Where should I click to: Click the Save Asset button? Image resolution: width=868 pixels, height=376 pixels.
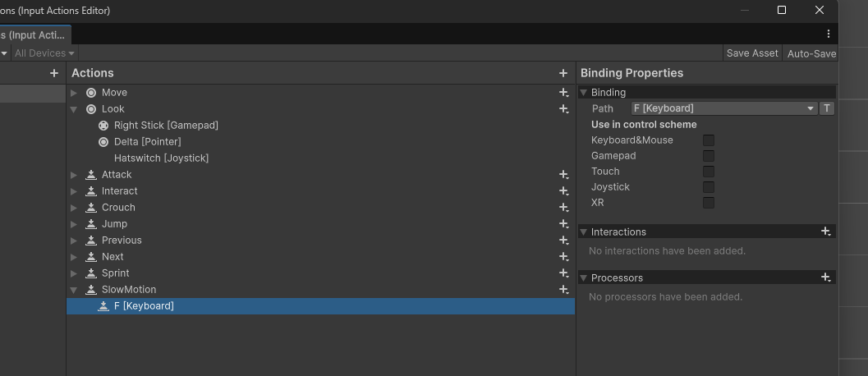click(x=752, y=53)
